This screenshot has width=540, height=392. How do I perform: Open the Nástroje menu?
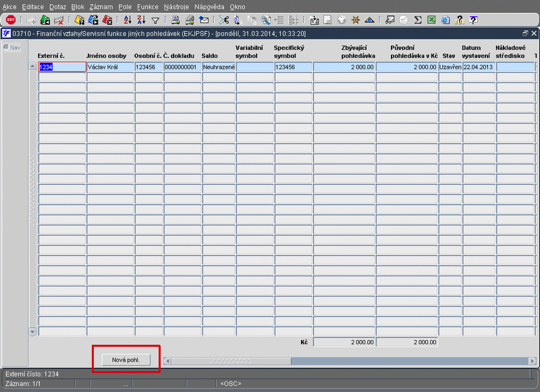pyautogui.click(x=176, y=7)
